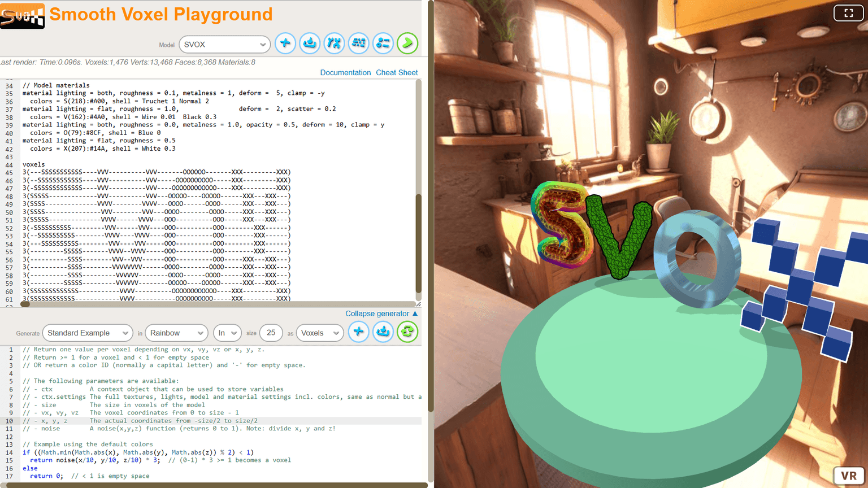Open the settings list icon
The height and width of the screenshot is (488, 868).
click(x=383, y=43)
